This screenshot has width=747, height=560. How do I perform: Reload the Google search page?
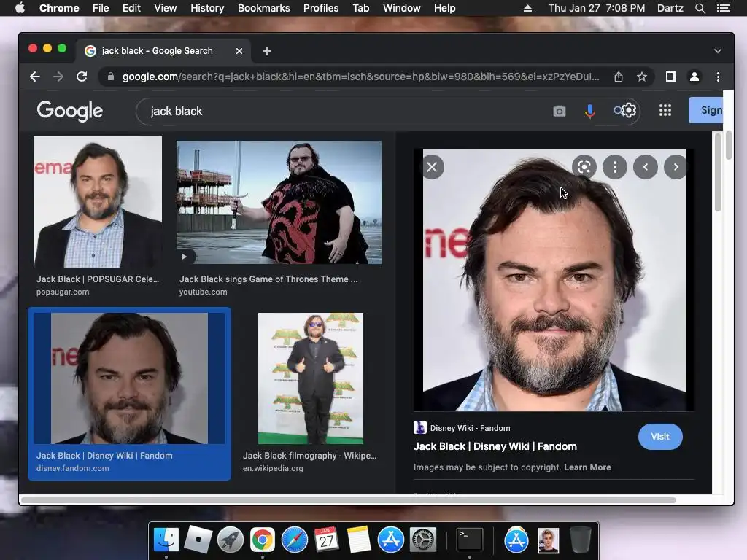pos(82,77)
